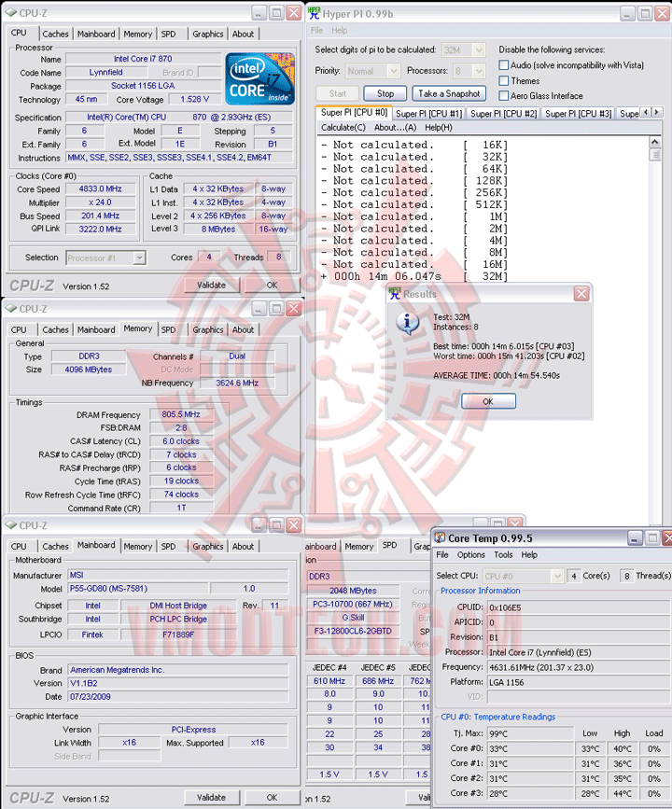The image size is (672, 809).
Task: Click the Core #0 temperature 33°C field
Action: (x=530, y=748)
